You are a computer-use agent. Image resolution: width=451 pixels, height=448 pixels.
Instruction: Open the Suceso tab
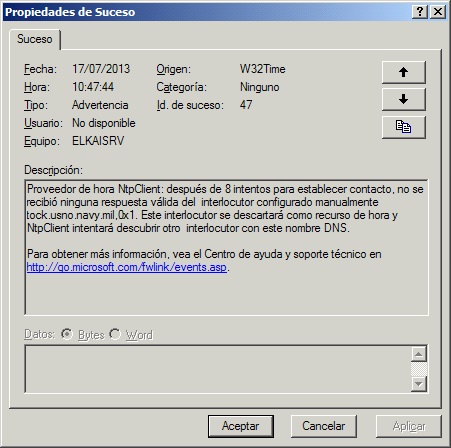pyautogui.click(x=35, y=39)
